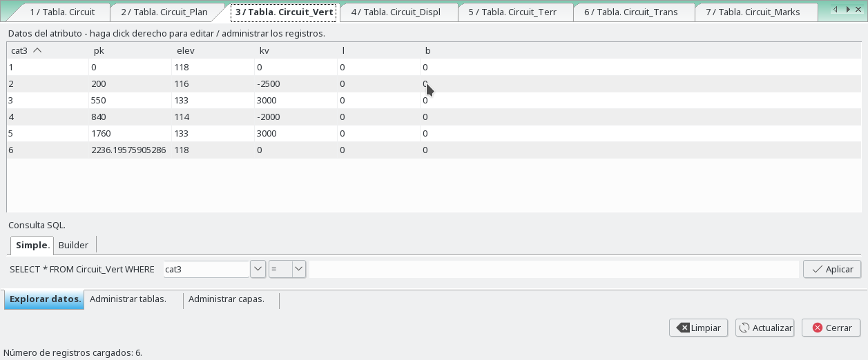Open the cat3 column dropdown arrow
The width and height of the screenshot is (868, 360).
tap(258, 269)
